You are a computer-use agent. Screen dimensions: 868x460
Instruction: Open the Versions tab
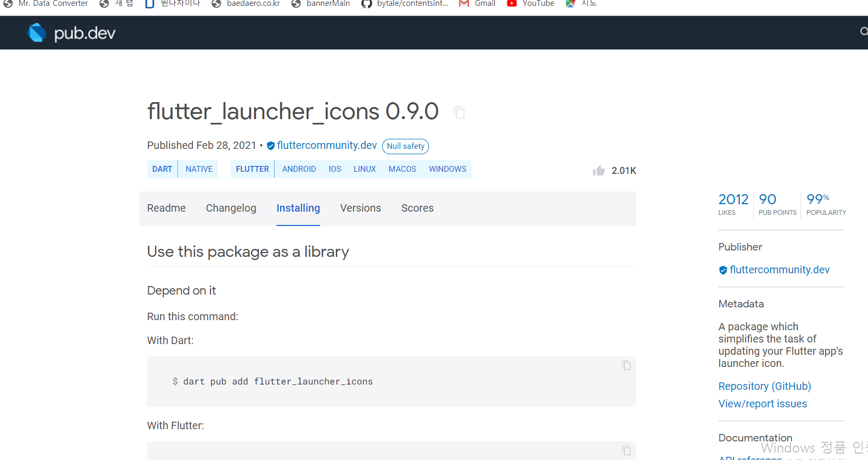[x=360, y=208]
